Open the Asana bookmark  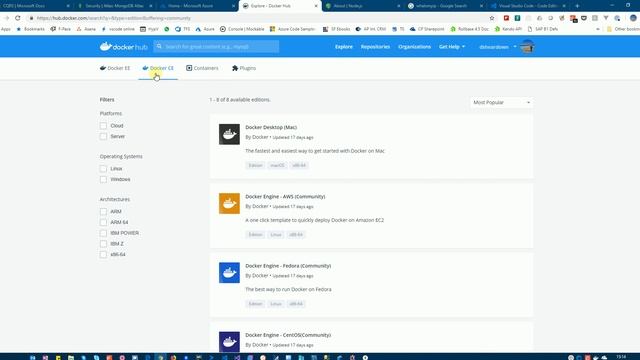point(86,29)
